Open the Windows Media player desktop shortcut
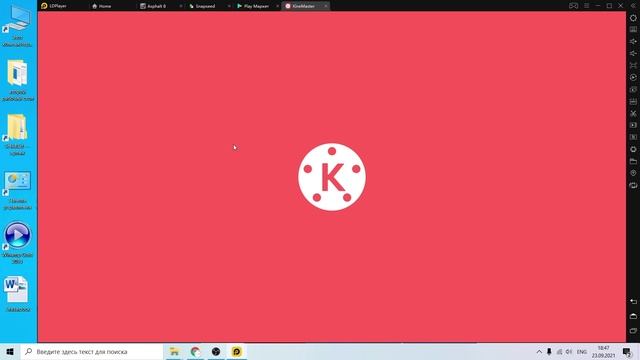Image resolution: width=640 pixels, height=360 pixels. [17, 243]
